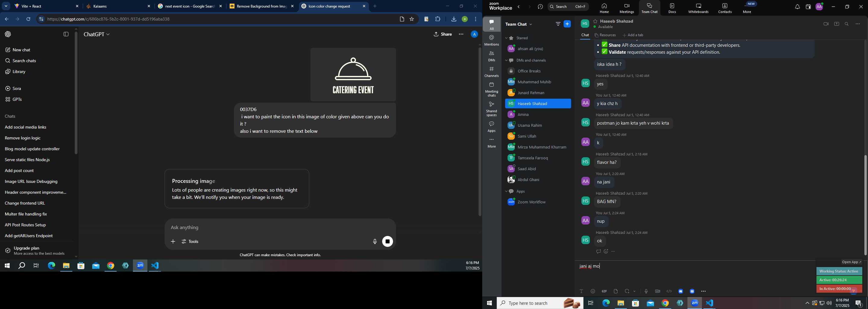Open the Mentions section in Zoom sidebar
Viewport: 868px width, 309px height.
coord(492,40)
